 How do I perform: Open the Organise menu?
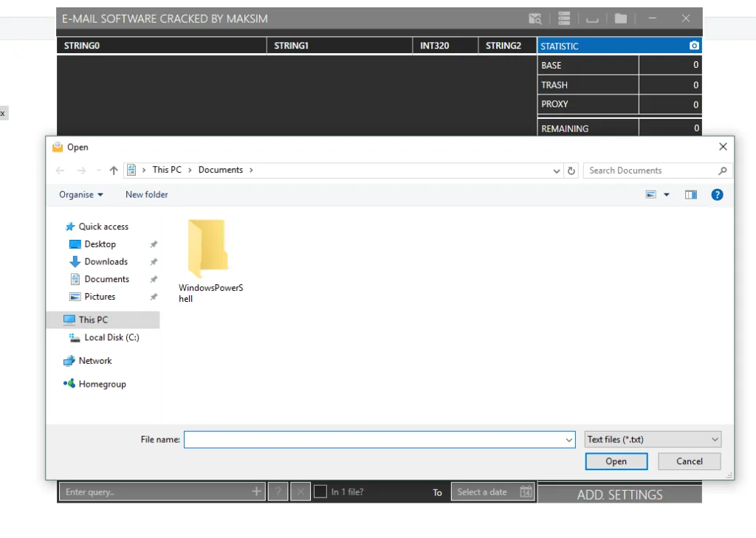click(x=81, y=195)
